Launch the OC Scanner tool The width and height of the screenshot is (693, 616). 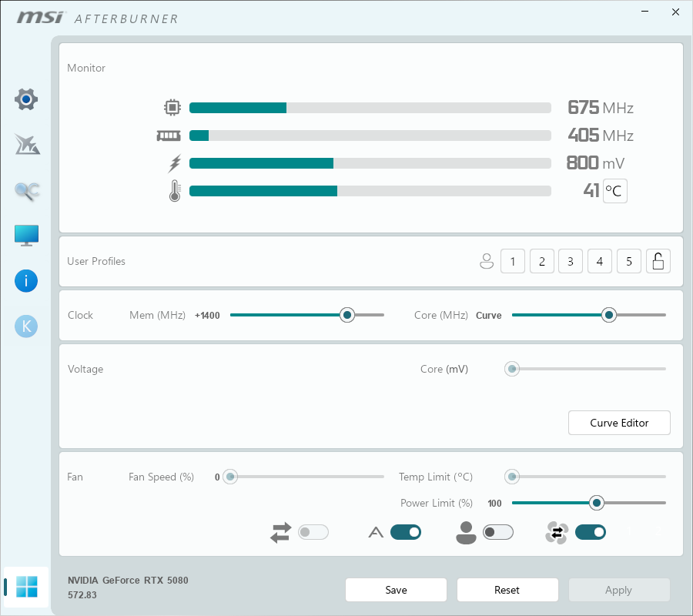tap(26, 191)
